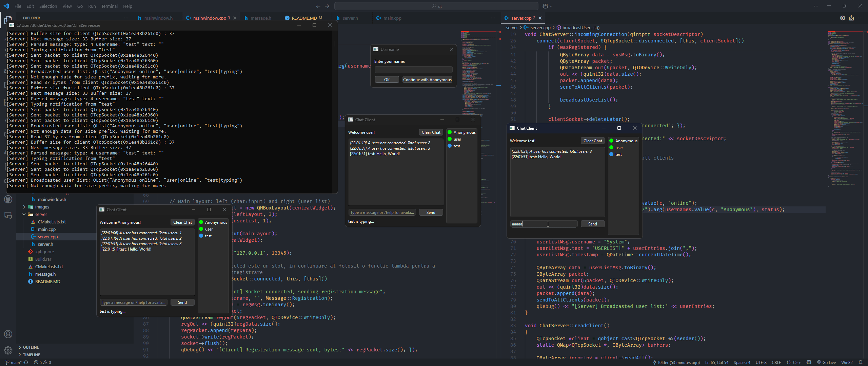This screenshot has width=868, height=366.
Task: Click the go back arrow in the title bar
Action: click(318, 6)
